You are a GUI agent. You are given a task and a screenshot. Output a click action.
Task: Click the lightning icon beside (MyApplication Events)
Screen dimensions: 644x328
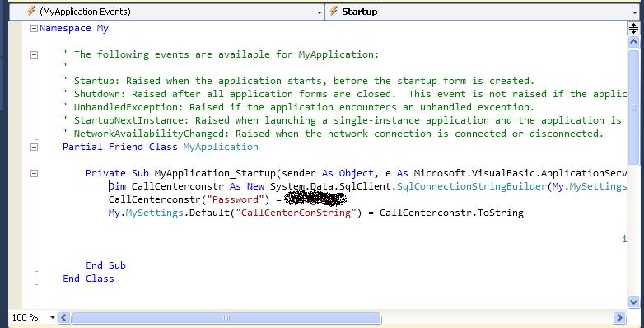click(x=31, y=11)
